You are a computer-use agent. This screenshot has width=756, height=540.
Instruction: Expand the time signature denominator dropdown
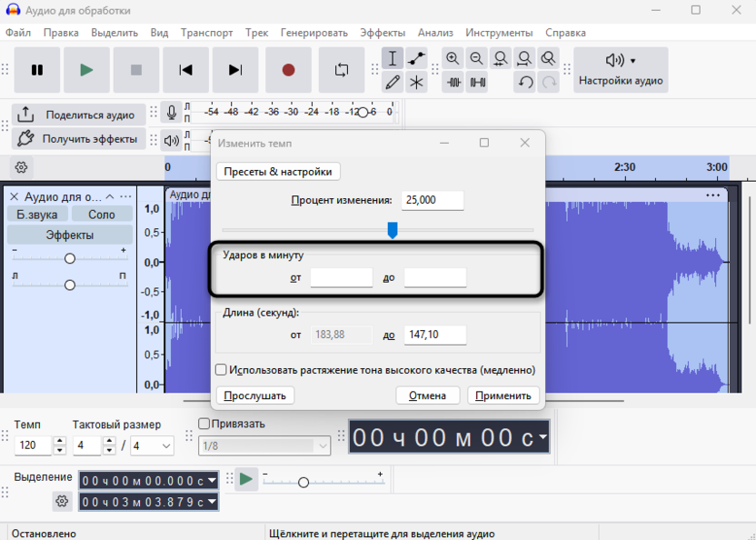(x=164, y=445)
